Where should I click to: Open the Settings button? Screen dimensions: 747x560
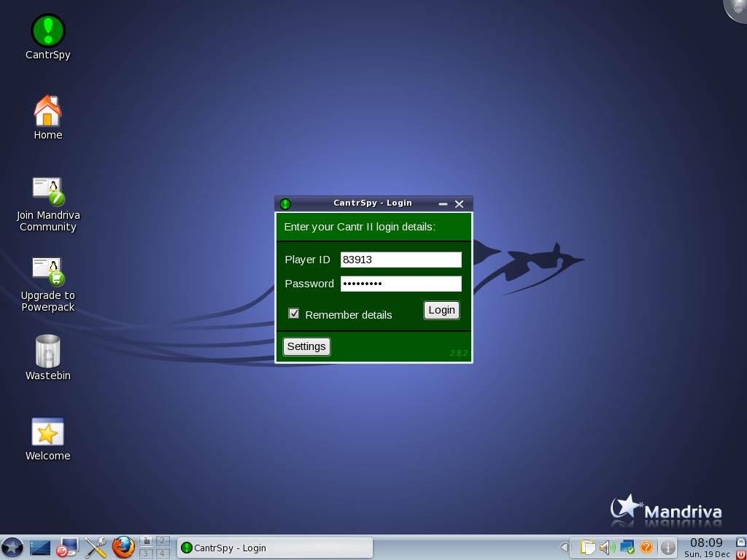click(306, 346)
